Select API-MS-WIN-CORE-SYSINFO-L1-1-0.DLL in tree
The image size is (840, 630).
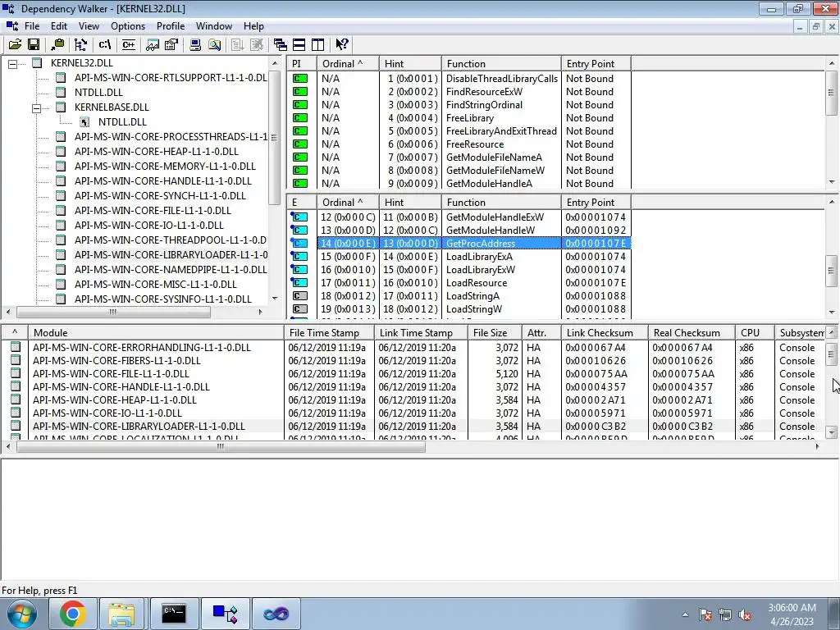163,299
